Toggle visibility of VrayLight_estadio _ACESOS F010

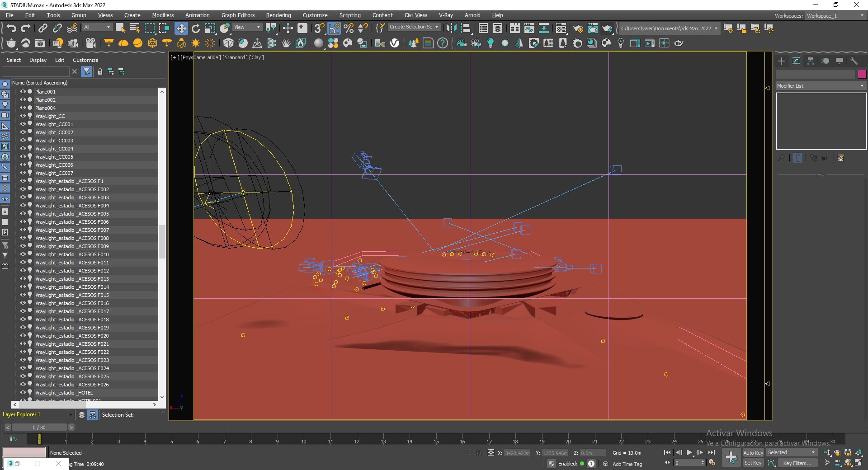point(23,254)
